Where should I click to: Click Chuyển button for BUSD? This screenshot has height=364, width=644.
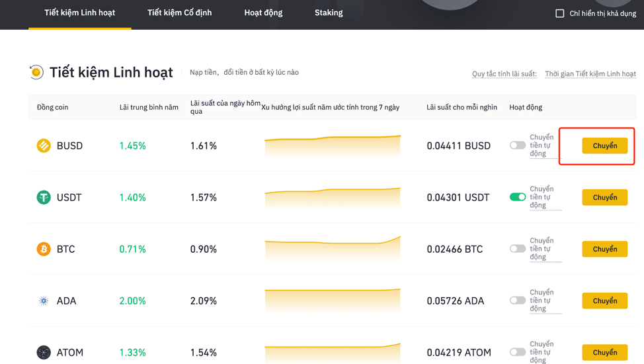[604, 146]
